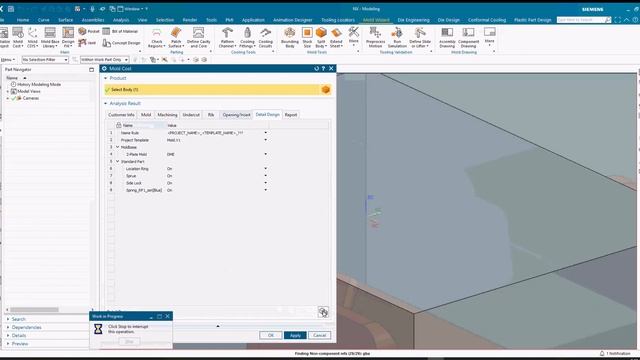Click the OK button
Screen dimensions: 640x360
(271, 336)
